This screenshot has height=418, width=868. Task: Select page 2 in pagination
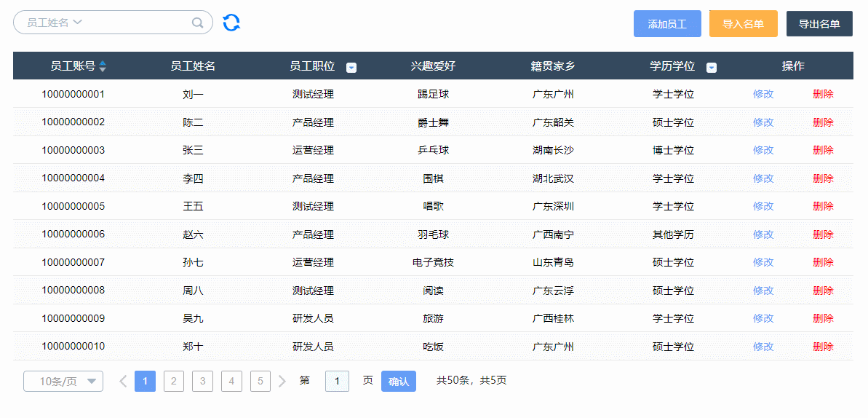[174, 382]
